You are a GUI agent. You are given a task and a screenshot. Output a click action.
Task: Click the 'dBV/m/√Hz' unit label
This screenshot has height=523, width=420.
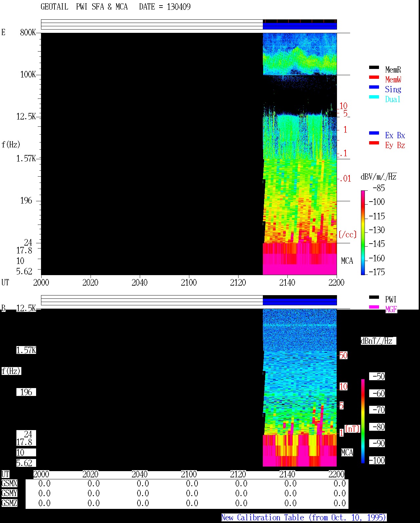[379, 177]
